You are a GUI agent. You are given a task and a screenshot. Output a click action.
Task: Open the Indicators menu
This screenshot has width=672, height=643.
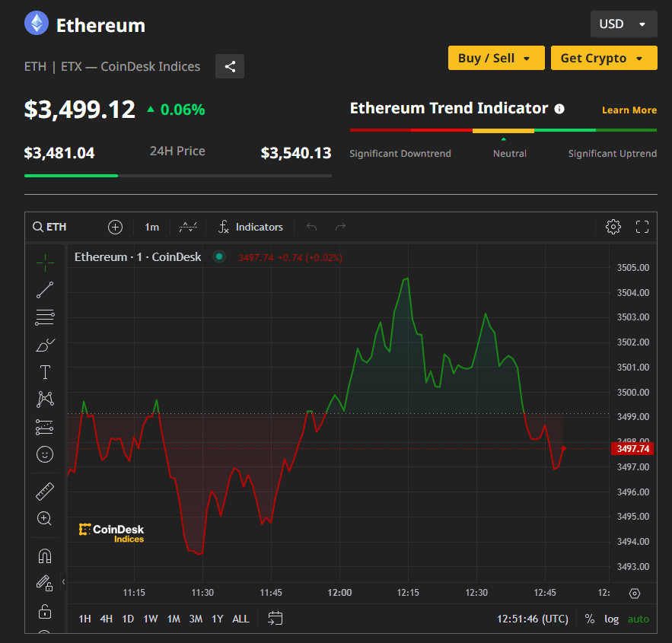click(250, 227)
